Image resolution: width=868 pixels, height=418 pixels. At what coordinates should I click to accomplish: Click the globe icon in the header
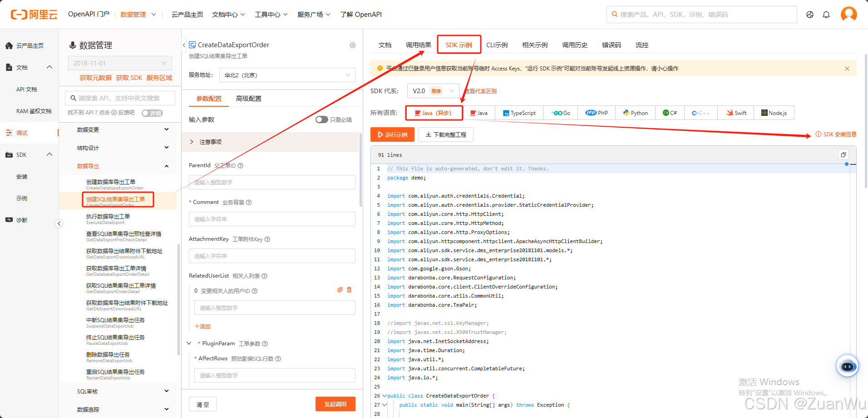point(810,15)
